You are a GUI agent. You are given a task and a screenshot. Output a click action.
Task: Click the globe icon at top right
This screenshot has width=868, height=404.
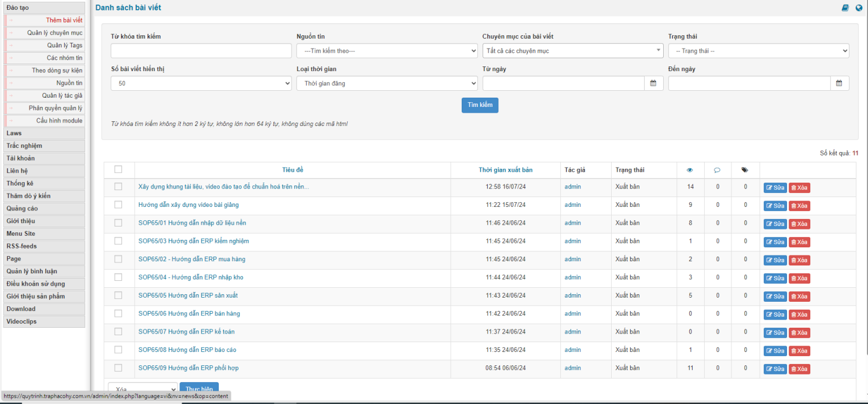tap(859, 8)
